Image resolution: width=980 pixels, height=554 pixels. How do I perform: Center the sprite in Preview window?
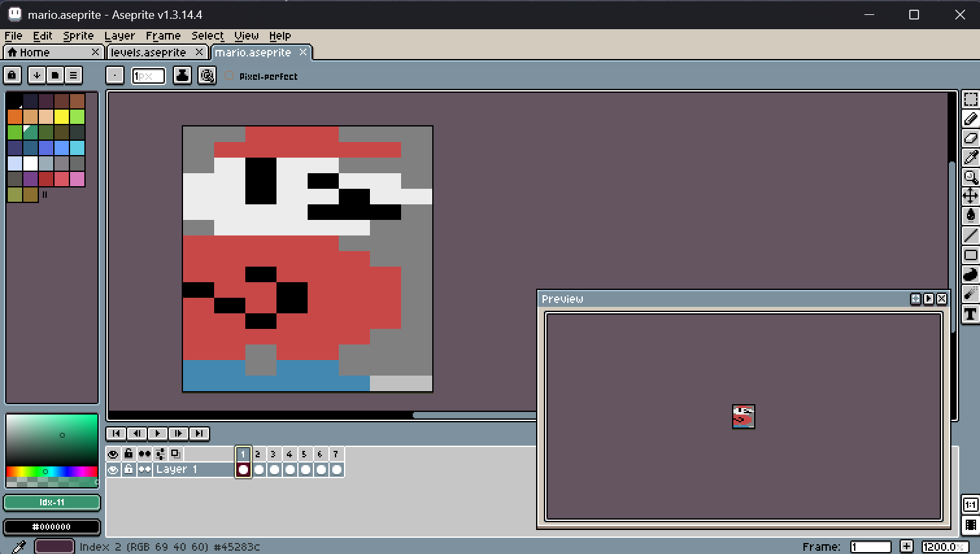click(916, 299)
